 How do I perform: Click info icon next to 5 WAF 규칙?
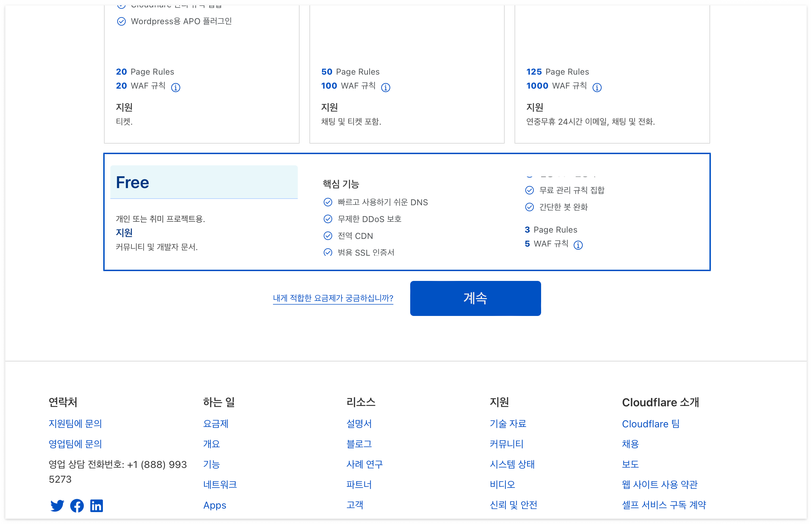click(578, 245)
